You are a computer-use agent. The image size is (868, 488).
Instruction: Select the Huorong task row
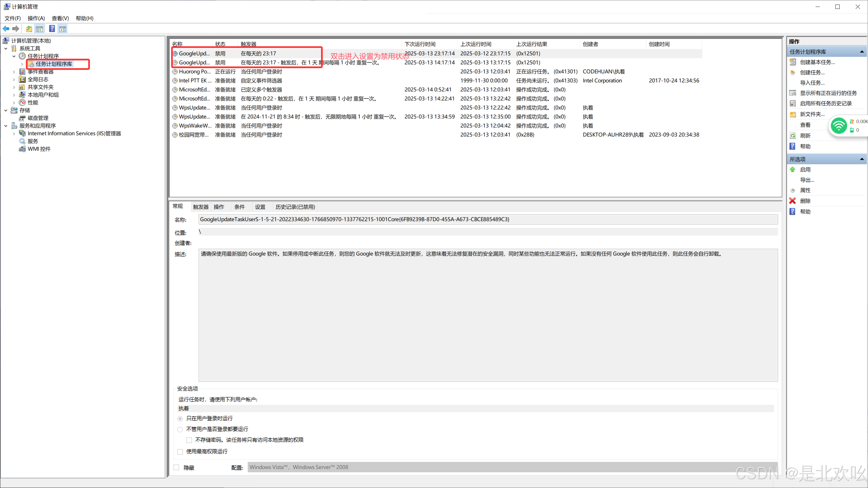point(194,71)
